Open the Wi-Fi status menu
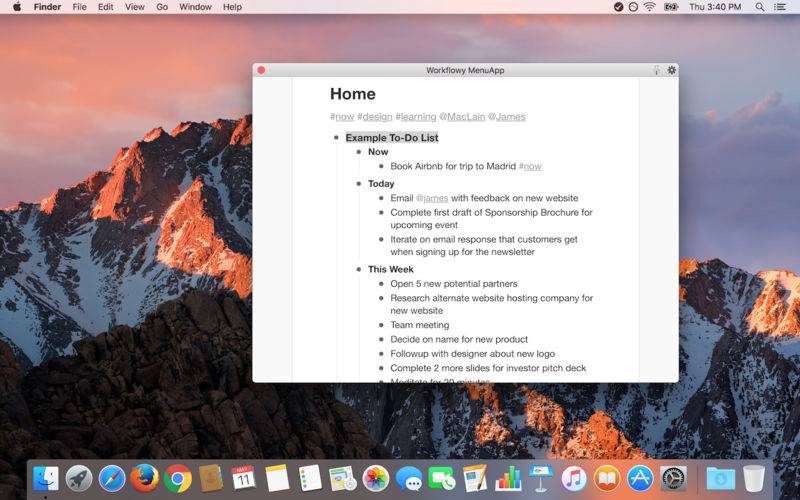Screen dimensions: 800x500 (649, 7)
